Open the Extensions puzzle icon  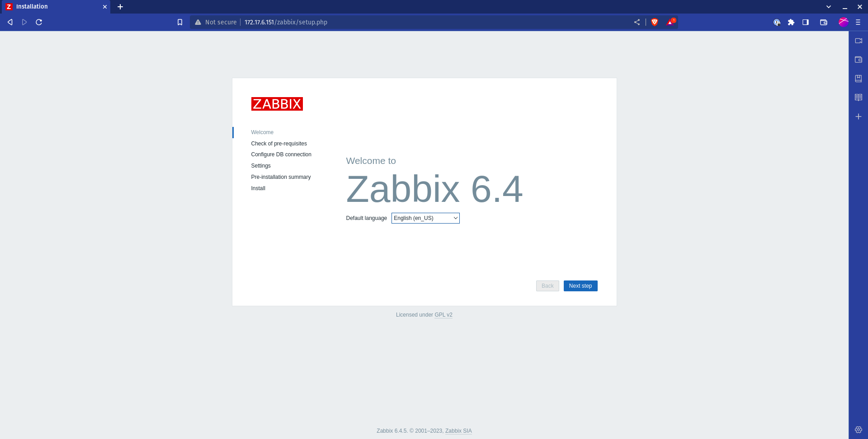point(791,22)
